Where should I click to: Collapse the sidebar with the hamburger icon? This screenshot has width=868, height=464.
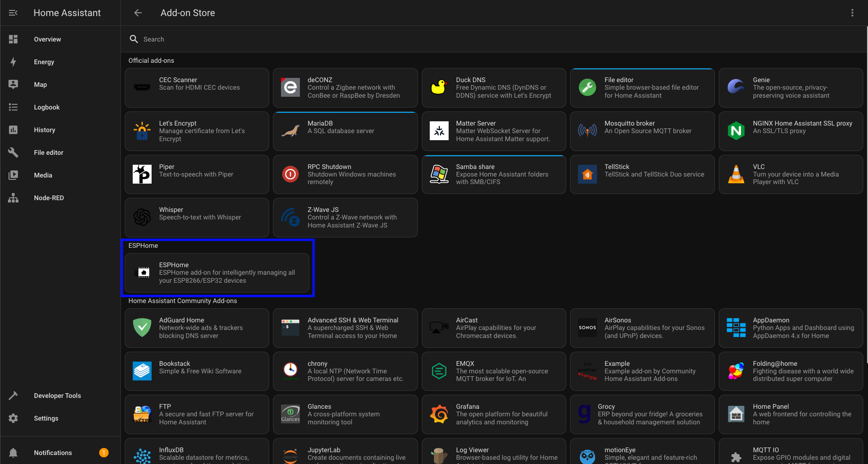click(x=13, y=13)
